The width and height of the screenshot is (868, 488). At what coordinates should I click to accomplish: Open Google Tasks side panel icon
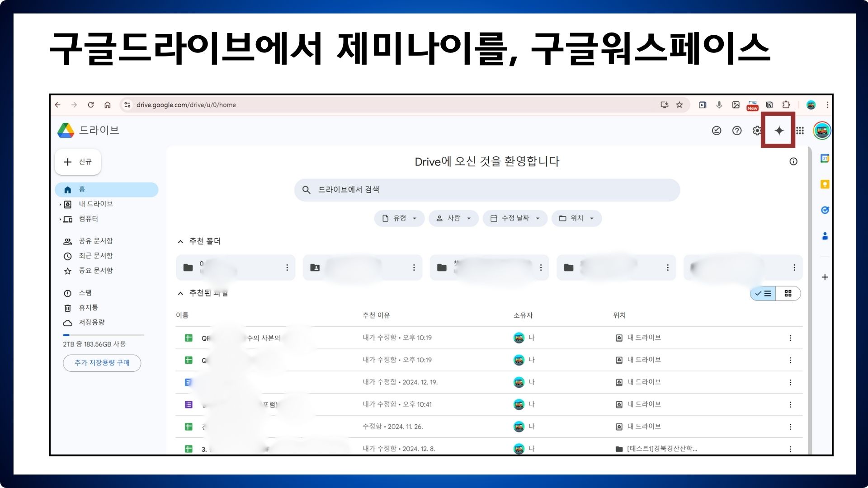pyautogui.click(x=825, y=210)
